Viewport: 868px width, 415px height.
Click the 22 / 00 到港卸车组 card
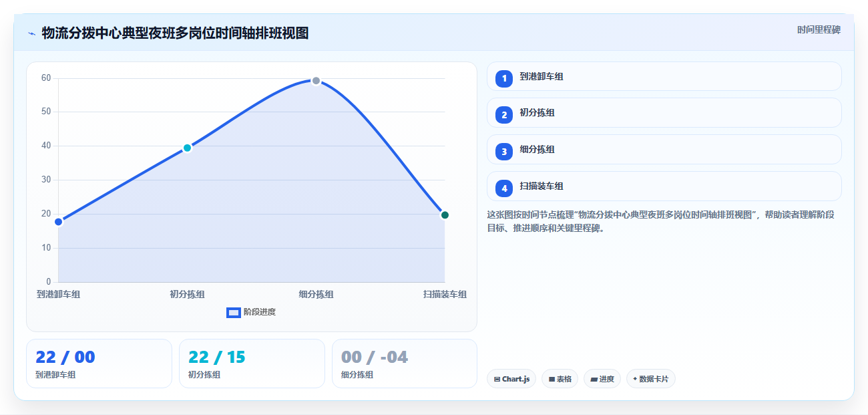(x=99, y=364)
